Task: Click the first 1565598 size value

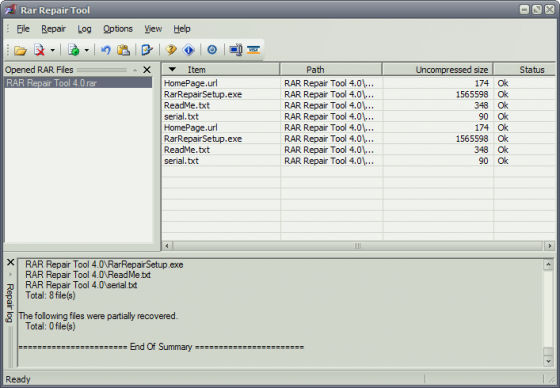Action: coord(472,94)
